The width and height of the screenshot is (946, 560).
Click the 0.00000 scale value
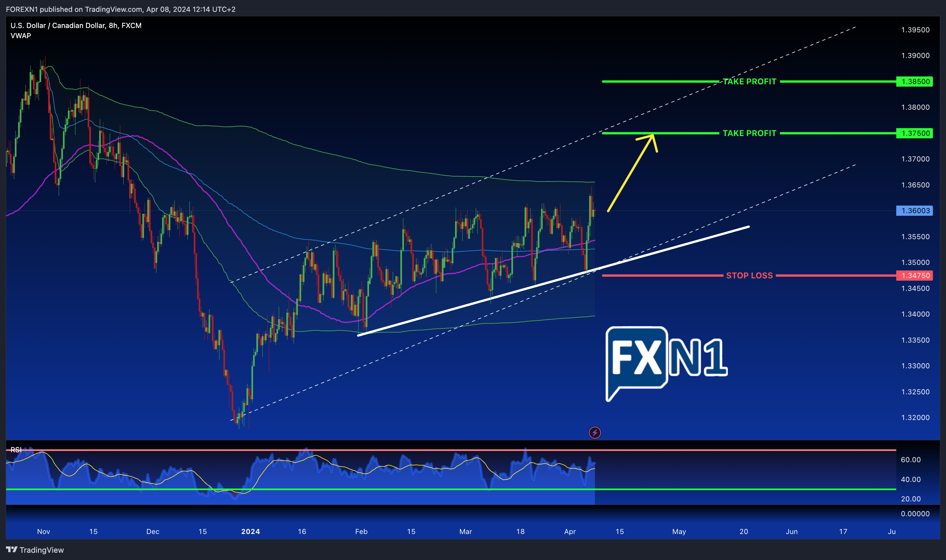[915, 514]
